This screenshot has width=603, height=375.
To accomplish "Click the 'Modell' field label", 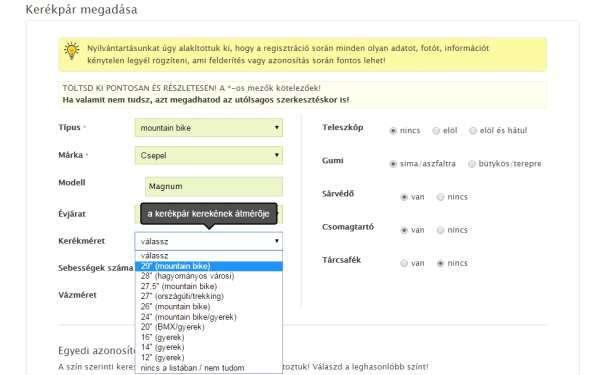I will tap(72, 182).
